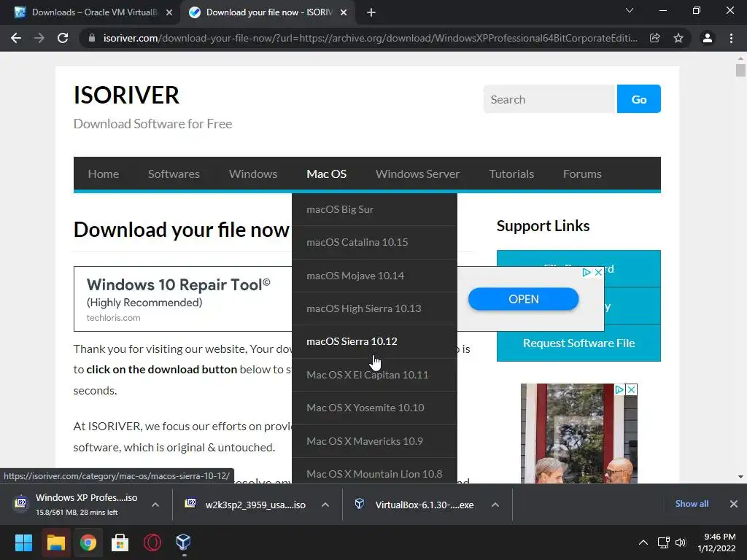Close the Windows 10 Repair Tool ad
747x560 pixels.
(x=598, y=273)
